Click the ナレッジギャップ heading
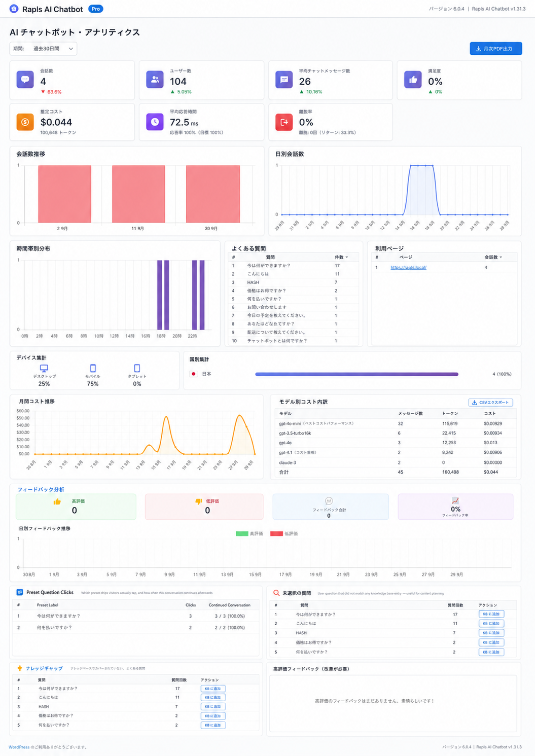 click(x=44, y=668)
